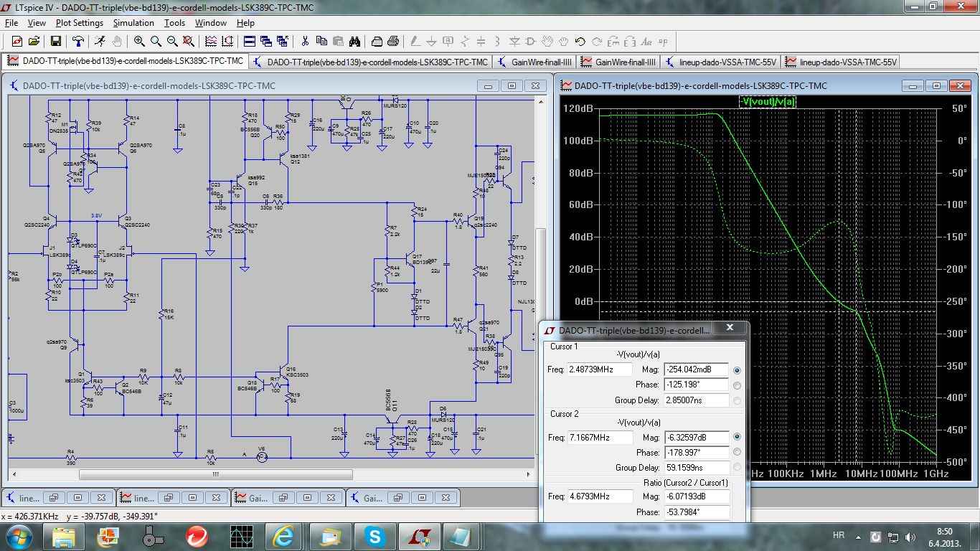The image size is (980, 551).
Task: Select the Cursor 1 Mag radio button
Action: coord(738,370)
